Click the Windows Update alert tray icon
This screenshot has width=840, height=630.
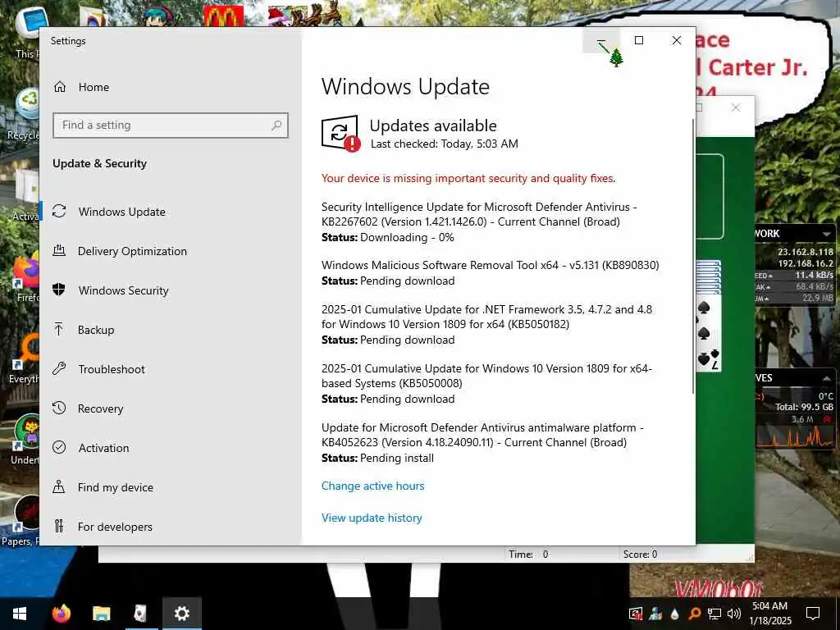[x=636, y=614]
